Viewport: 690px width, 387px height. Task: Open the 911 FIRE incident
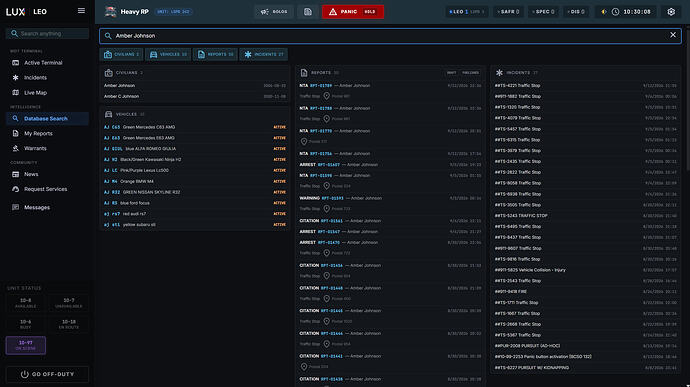point(585,291)
